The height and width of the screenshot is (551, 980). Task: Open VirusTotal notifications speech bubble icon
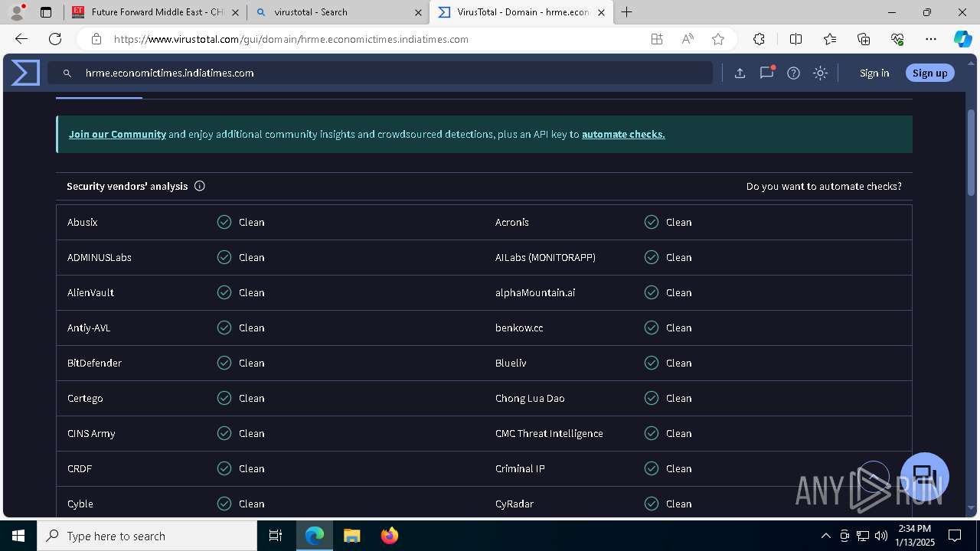(x=766, y=73)
